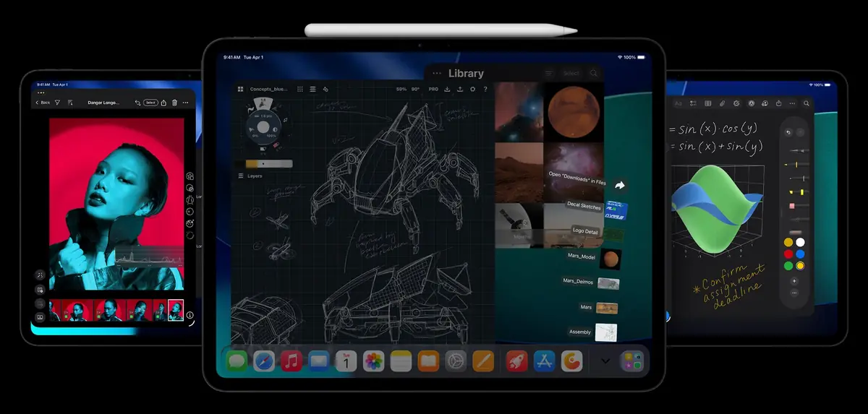Open the Library three-dot menu
Viewport: 868px width, 414px height.
tap(436, 73)
